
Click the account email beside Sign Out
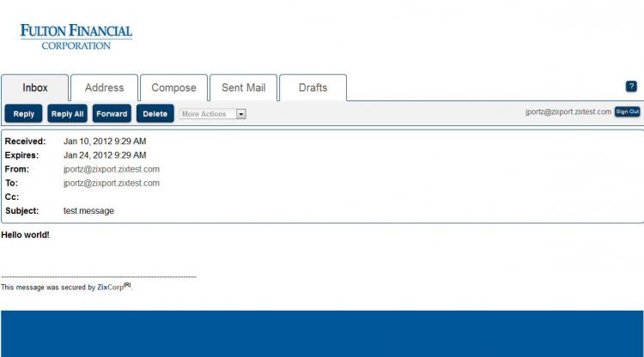point(568,112)
